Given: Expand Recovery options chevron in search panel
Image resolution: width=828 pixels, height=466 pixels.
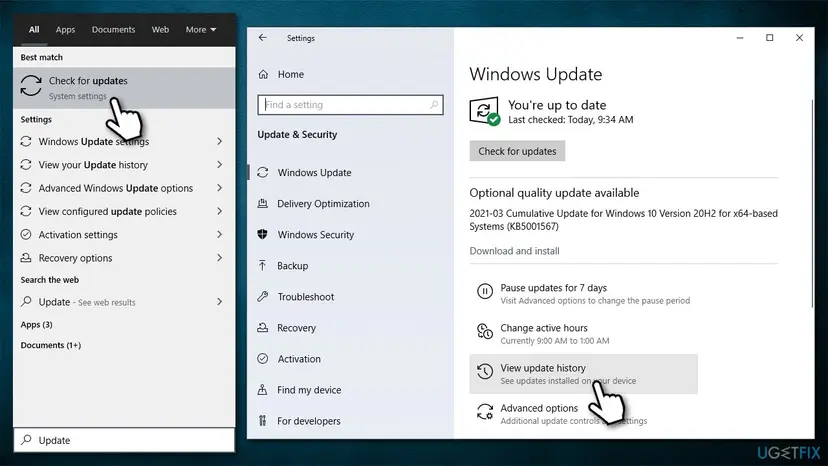Looking at the screenshot, I should pyautogui.click(x=219, y=257).
